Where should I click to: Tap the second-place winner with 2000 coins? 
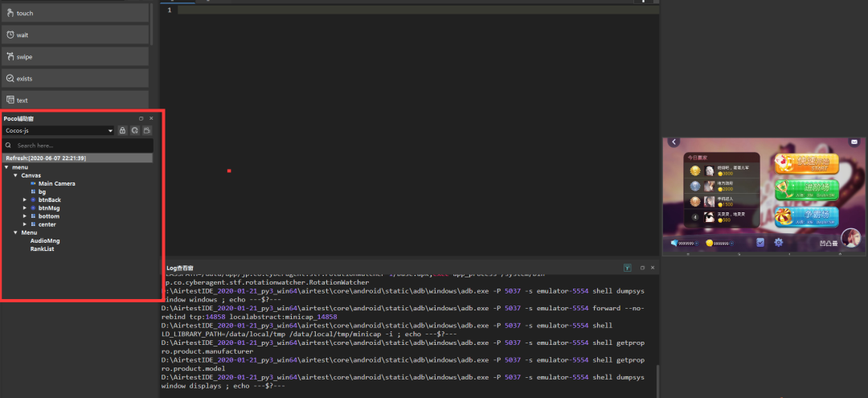tap(721, 186)
